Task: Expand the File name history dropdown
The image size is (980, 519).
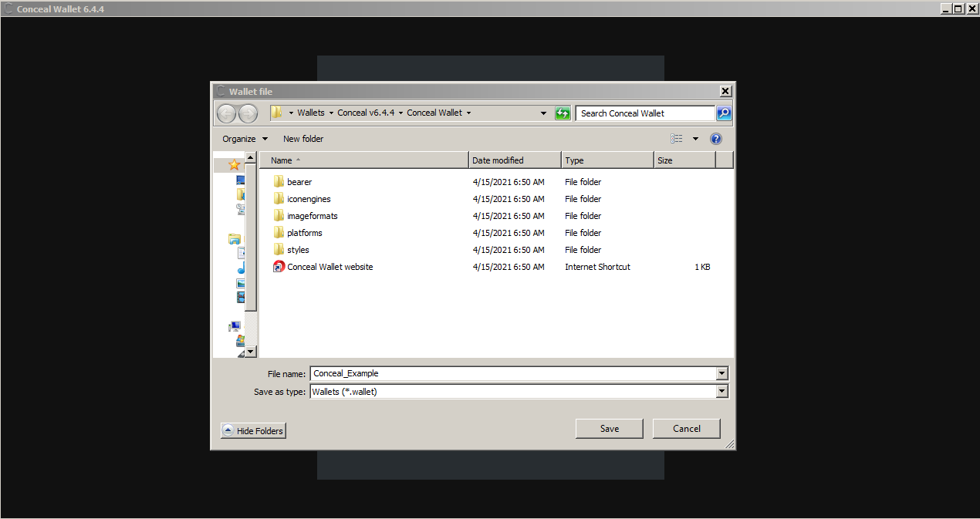Action: coord(721,374)
